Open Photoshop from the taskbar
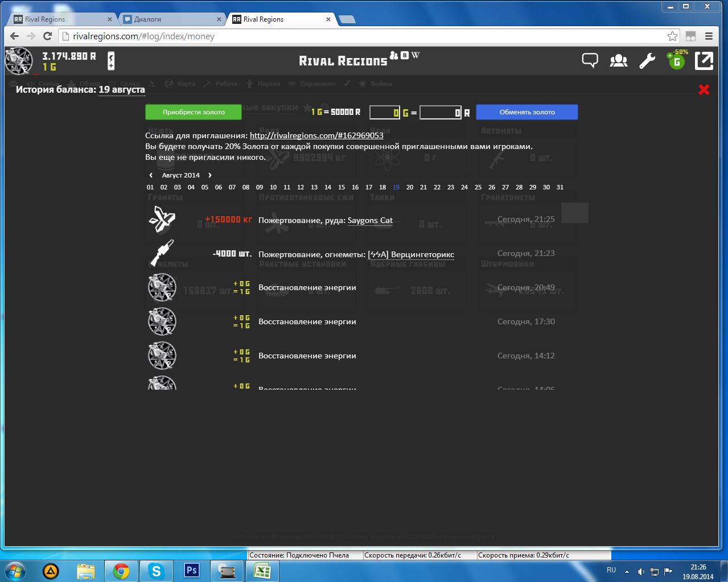Viewport: 728px width, 582px height. [x=192, y=571]
